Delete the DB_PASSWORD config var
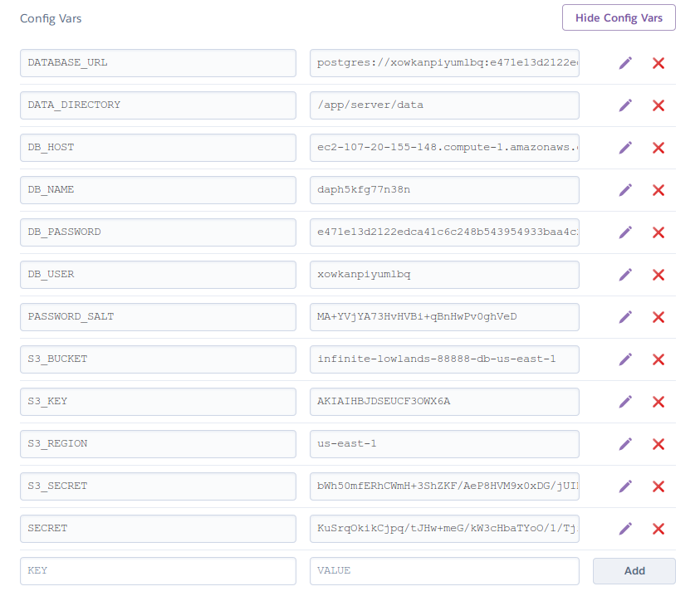Image resolution: width=700 pixels, height=601 pixels. click(658, 232)
